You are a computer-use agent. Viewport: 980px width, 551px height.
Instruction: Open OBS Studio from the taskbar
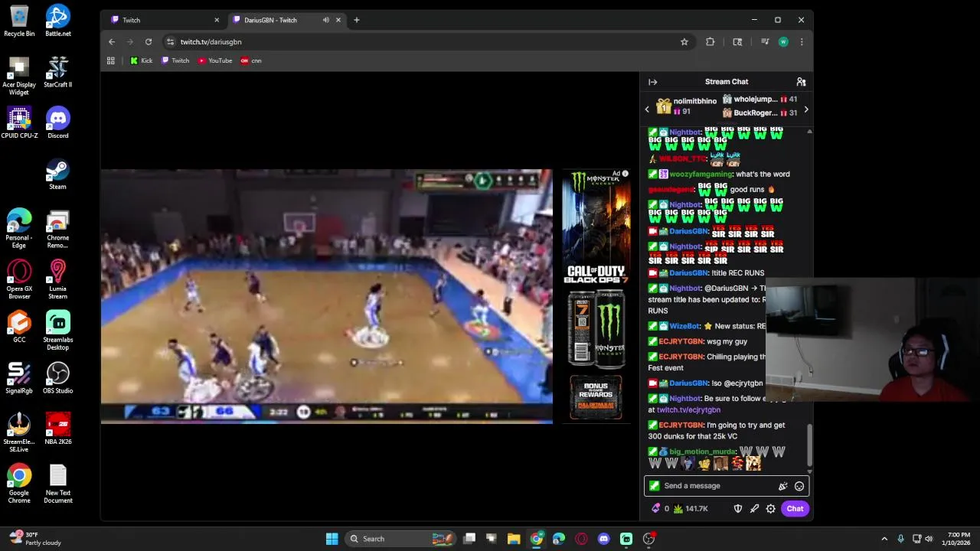click(648, 539)
